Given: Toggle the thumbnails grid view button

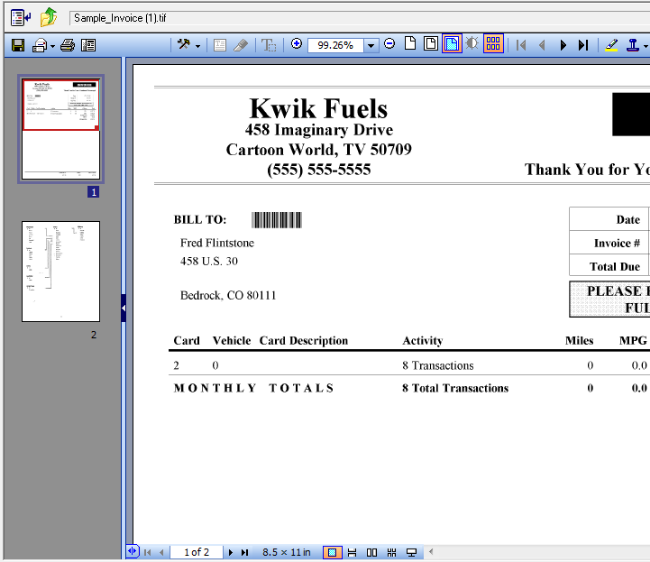Looking at the screenshot, I should coord(493,44).
